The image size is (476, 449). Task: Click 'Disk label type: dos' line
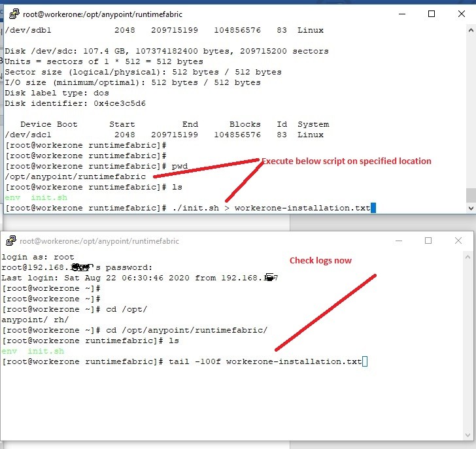pos(57,93)
